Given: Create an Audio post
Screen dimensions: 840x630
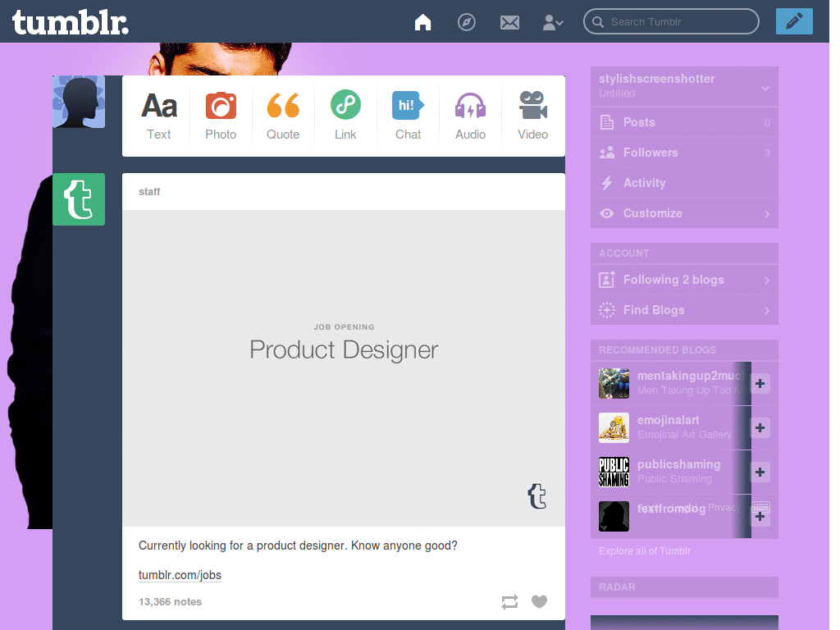Looking at the screenshot, I should 470,116.
